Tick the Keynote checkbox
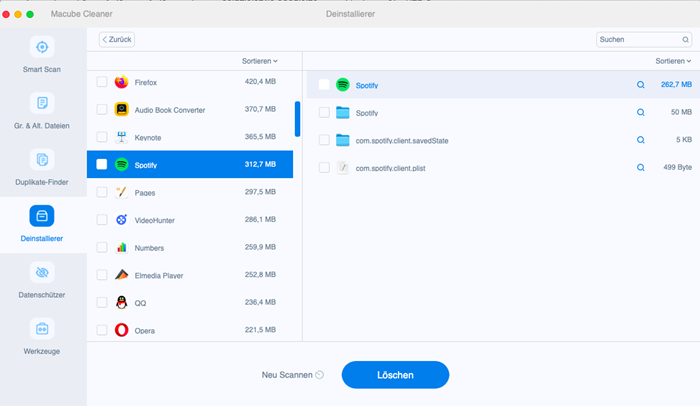The height and width of the screenshot is (406, 700). tap(102, 137)
